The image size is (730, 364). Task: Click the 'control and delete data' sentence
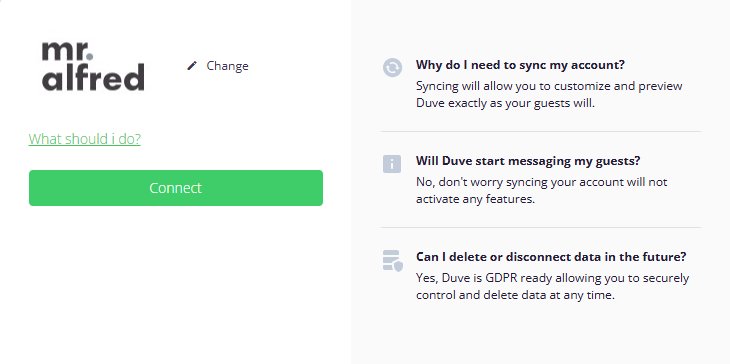pyautogui.click(x=515, y=295)
